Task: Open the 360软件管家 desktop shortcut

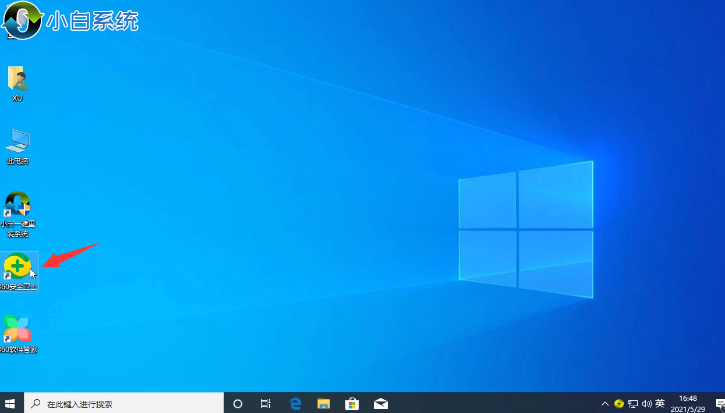Action: (18, 330)
